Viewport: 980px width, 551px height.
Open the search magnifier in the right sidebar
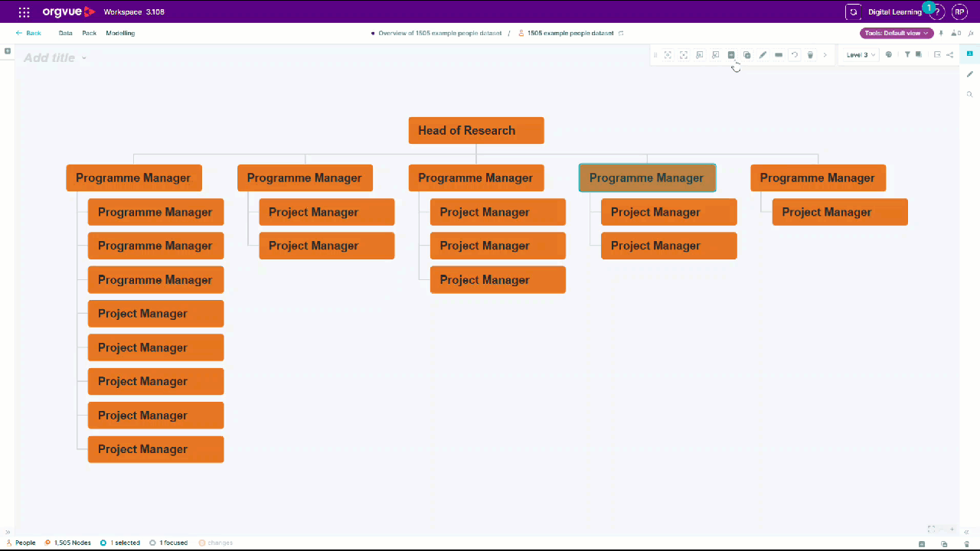click(969, 94)
